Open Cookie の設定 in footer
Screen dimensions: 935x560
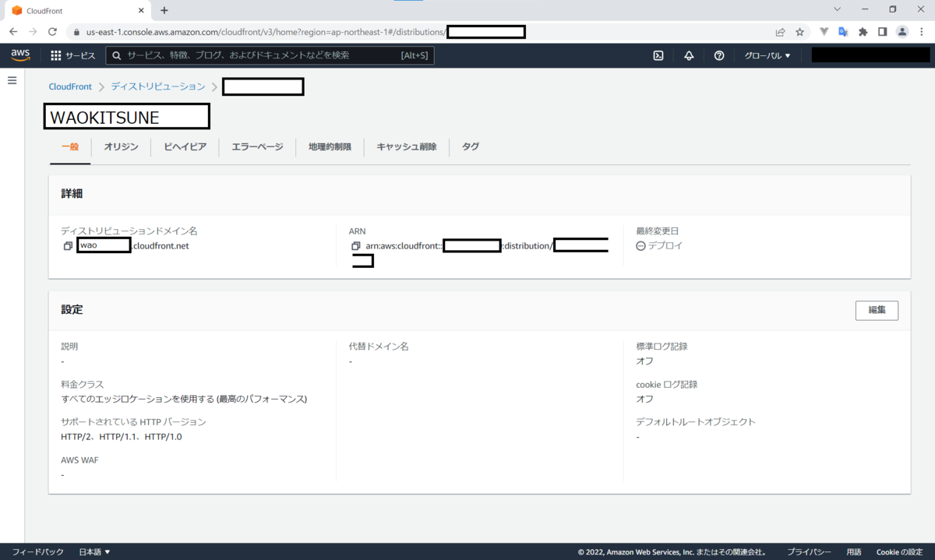[900, 552]
